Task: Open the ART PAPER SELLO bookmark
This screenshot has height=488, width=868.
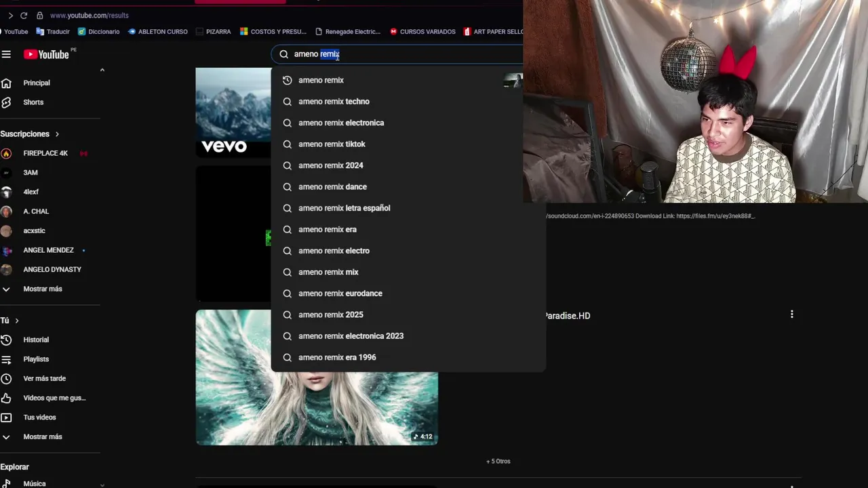Action: tap(494, 31)
